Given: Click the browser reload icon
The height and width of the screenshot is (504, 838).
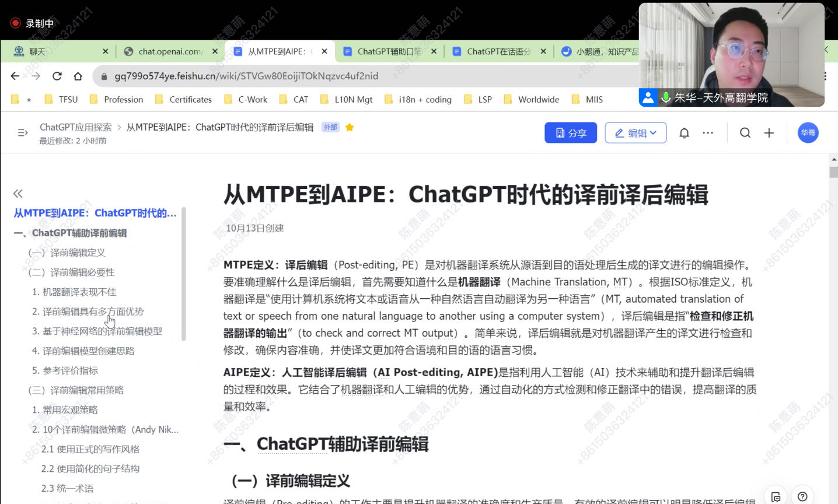Looking at the screenshot, I should tap(57, 76).
